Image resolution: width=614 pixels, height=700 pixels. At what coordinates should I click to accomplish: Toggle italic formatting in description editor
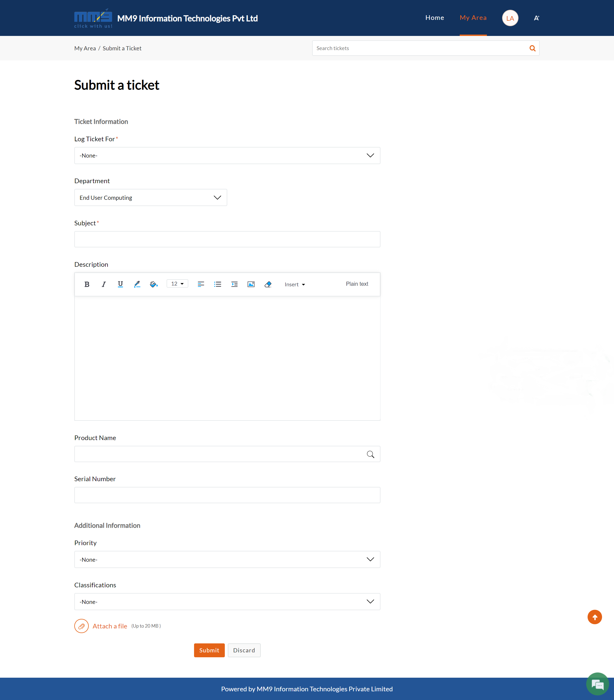[103, 284]
